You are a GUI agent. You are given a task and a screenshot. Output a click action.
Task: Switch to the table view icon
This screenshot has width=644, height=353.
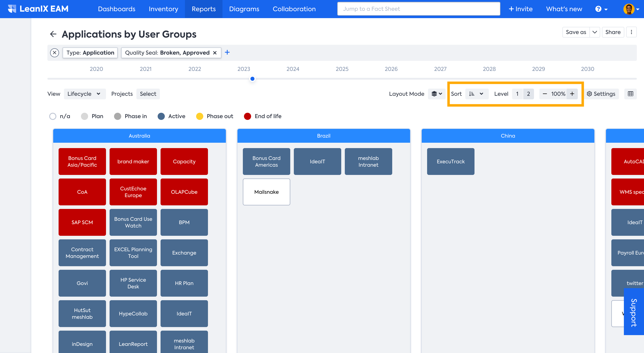[x=630, y=94]
